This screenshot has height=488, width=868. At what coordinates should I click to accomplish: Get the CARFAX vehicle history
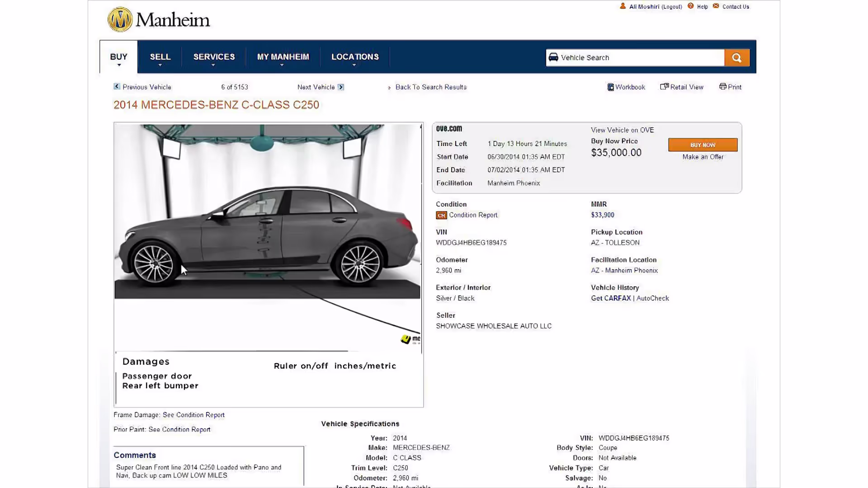[x=611, y=298]
